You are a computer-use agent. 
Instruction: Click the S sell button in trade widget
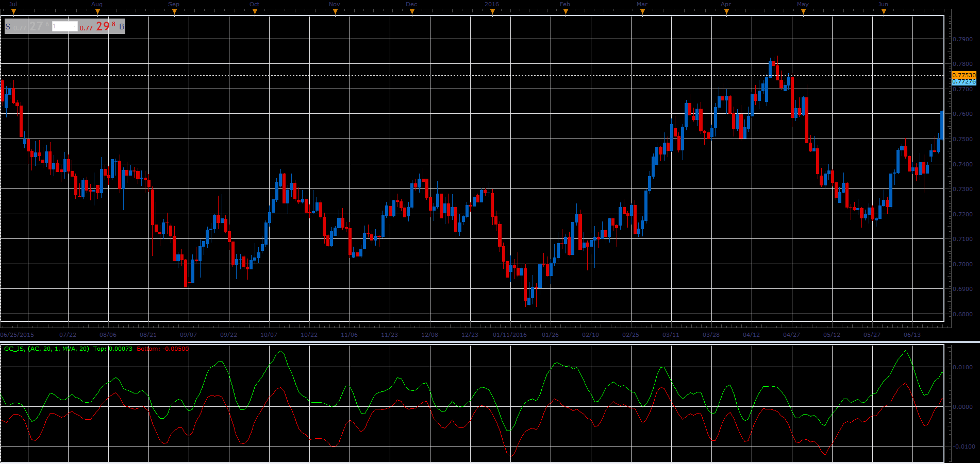coord(8,27)
